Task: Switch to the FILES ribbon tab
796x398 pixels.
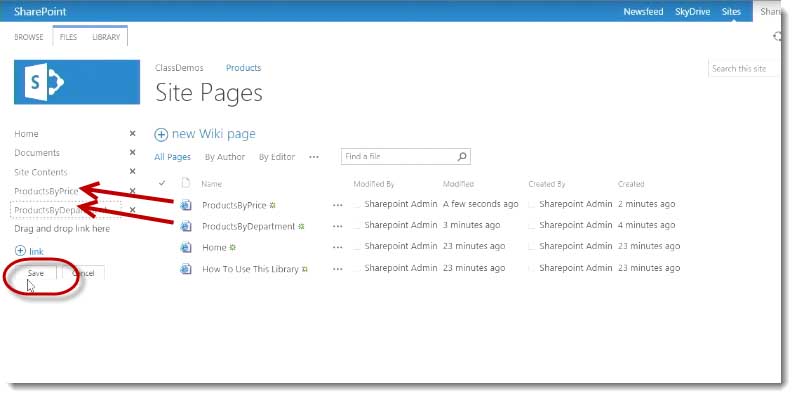Action: point(69,37)
